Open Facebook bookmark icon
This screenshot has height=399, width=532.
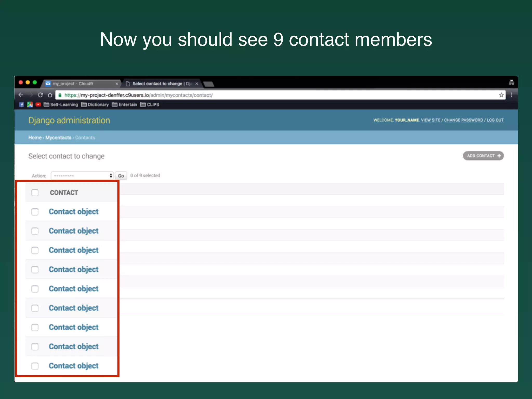[x=22, y=104]
